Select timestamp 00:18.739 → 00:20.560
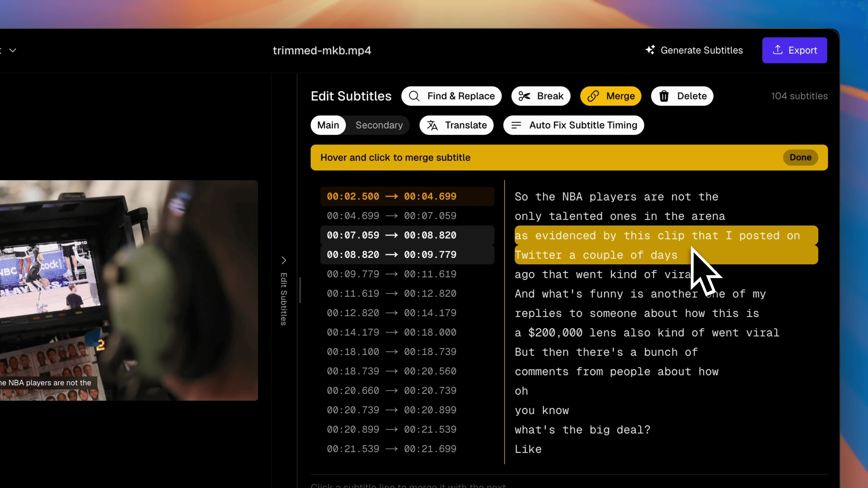The height and width of the screenshot is (488, 868). [x=407, y=371]
